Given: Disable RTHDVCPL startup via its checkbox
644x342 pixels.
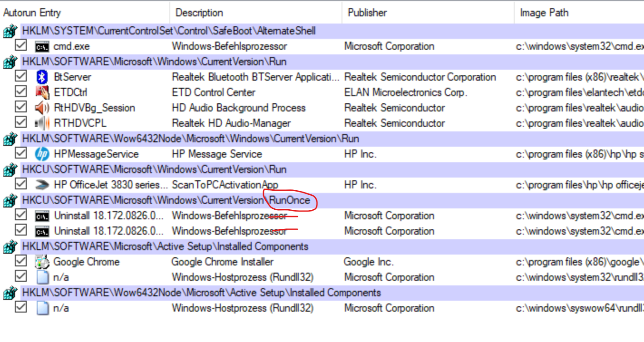Looking at the screenshot, I should (x=21, y=122).
